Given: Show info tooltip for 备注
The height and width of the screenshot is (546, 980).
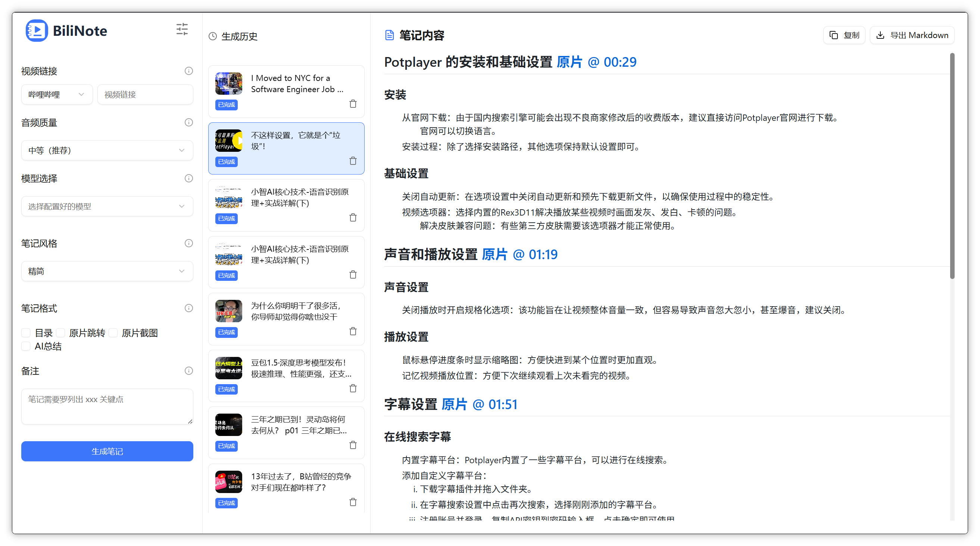Looking at the screenshot, I should pos(189,371).
